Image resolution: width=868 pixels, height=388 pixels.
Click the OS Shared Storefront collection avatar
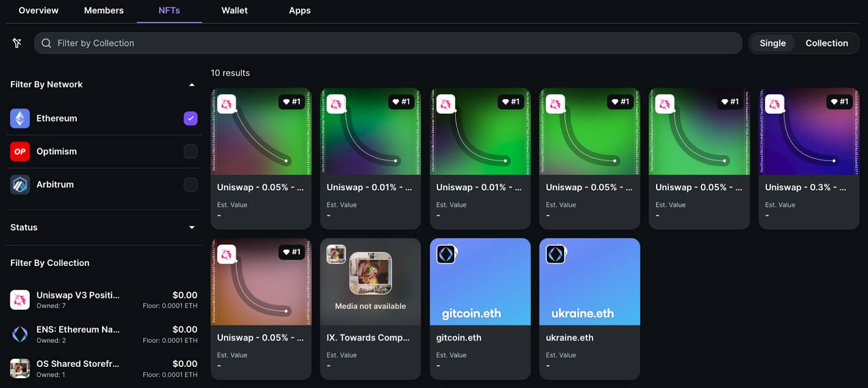click(20, 368)
